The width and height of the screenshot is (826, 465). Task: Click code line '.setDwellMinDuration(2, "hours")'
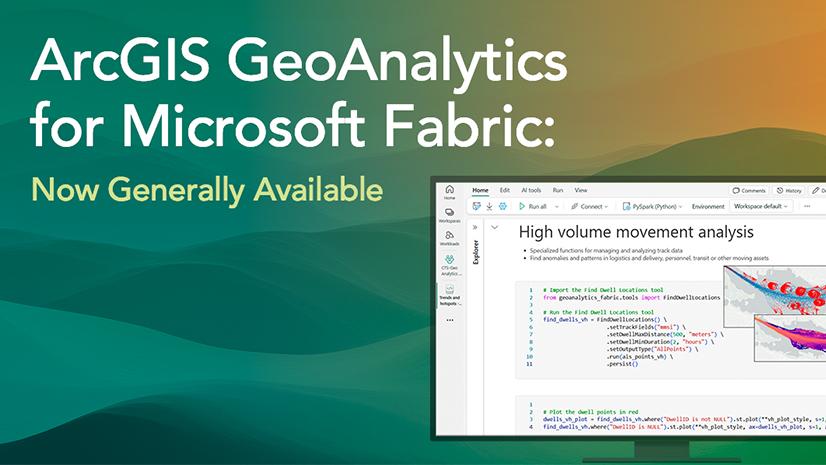(x=662, y=342)
